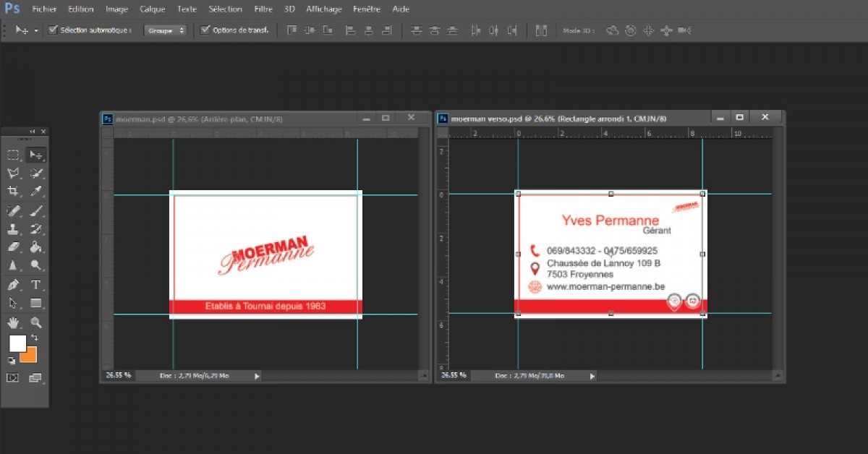Select the Spot Healing Brush tool

[x=13, y=210]
